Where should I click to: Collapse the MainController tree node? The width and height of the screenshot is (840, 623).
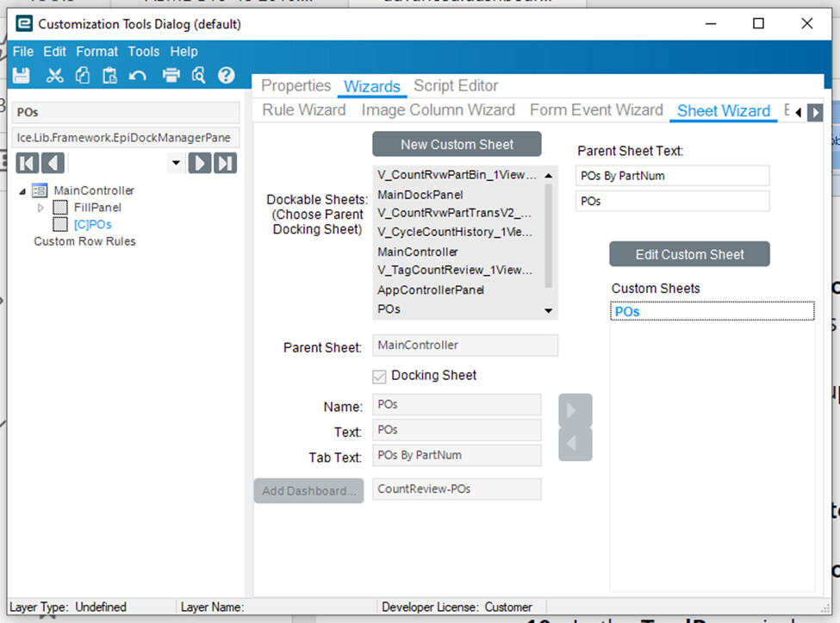pyautogui.click(x=22, y=191)
